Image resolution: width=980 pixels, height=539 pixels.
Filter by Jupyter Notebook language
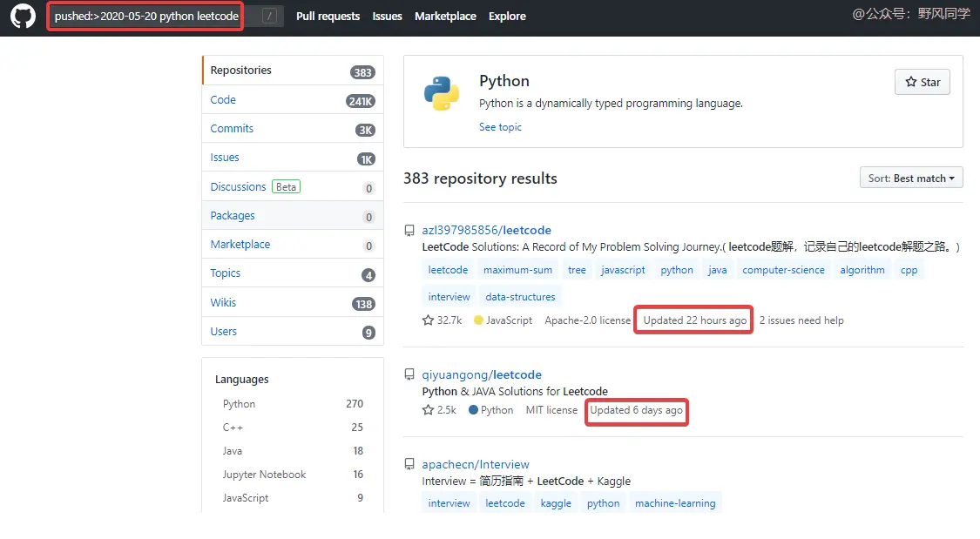(x=293, y=475)
